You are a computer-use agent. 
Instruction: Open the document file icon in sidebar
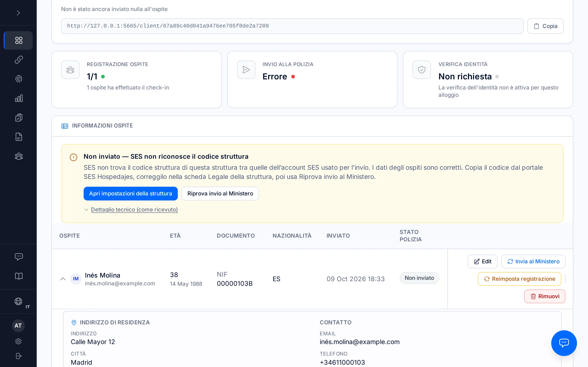18,137
